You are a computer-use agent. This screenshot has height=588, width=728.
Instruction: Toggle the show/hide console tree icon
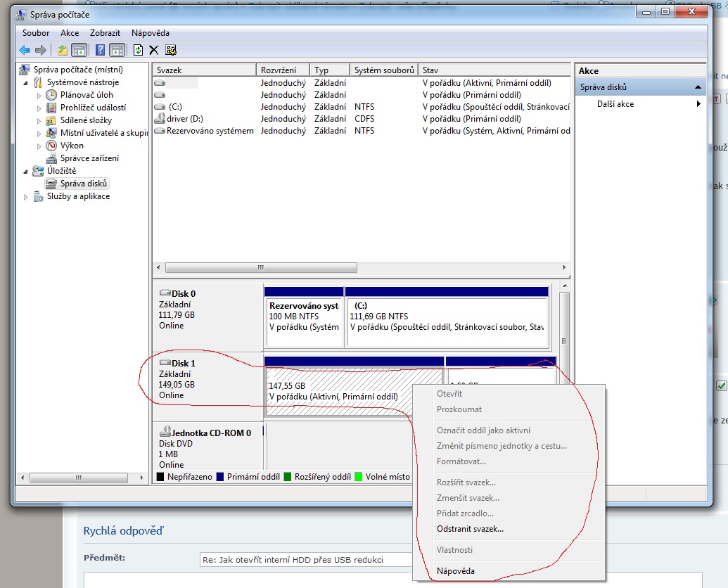[79, 50]
